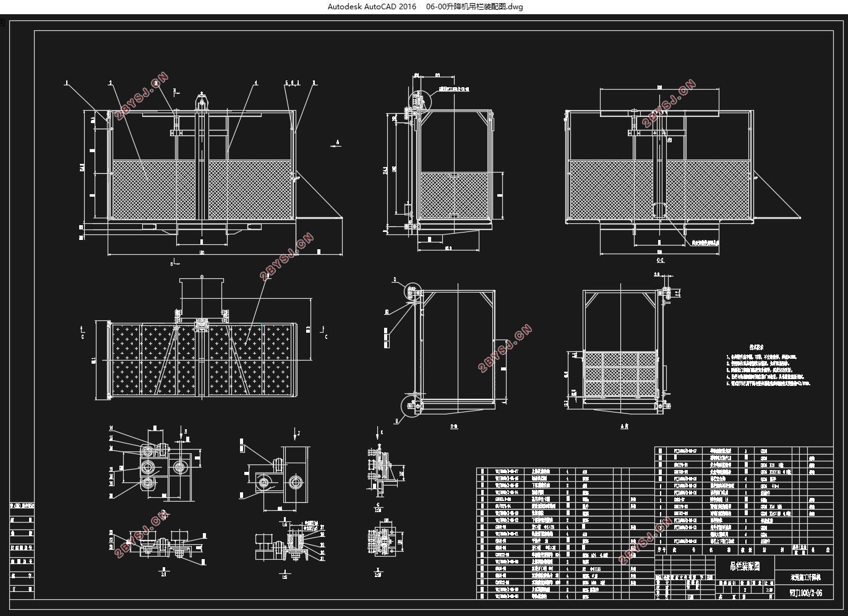This screenshot has width=848, height=616.
Task: Select the top-right C-C sectional view mesh
Action: point(660,190)
